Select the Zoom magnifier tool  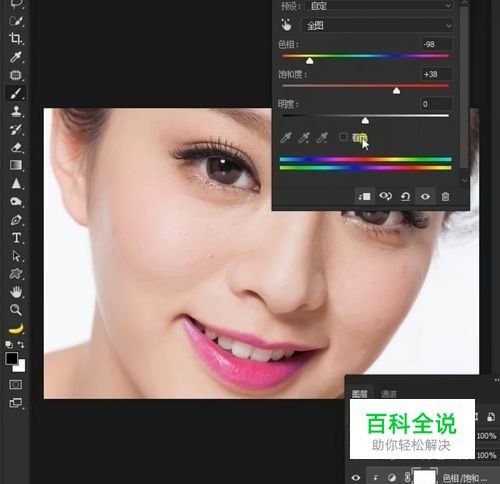(16, 310)
